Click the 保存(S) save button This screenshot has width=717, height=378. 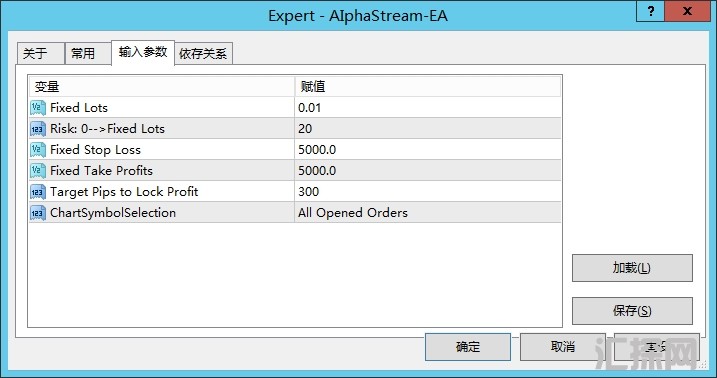tap(632, 311)
